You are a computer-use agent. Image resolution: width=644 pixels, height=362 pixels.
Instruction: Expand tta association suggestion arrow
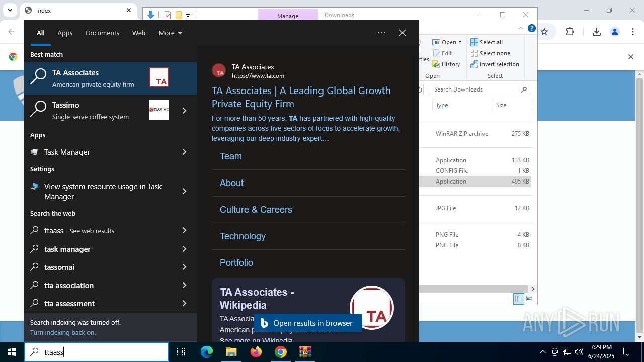click(x=184, y=285)
